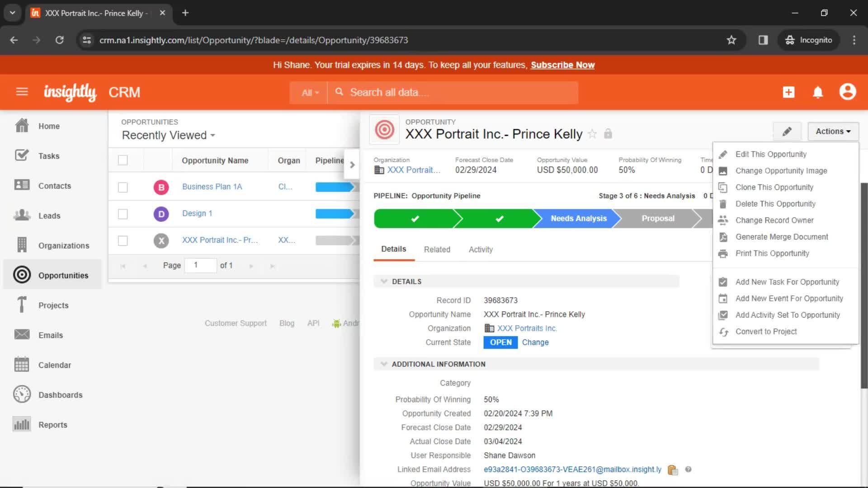Open the user profile avatar menu
Viewport: 868px width, 488px height.
(x=848, y=92)
